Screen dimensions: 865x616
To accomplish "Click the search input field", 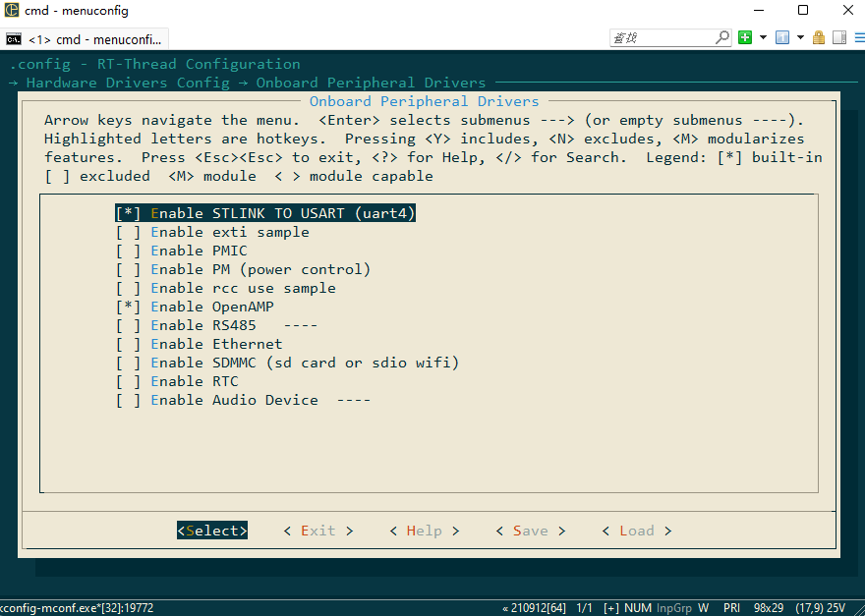I will click(662, 38).
